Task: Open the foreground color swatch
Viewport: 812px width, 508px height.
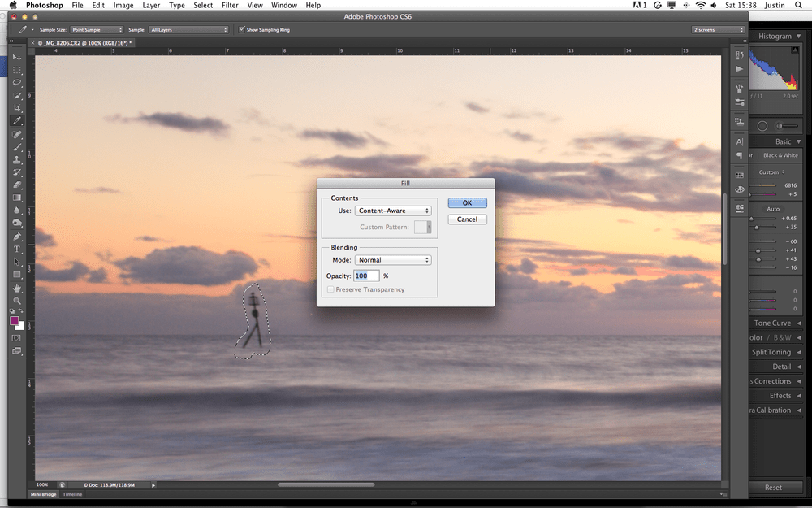Action: click(15, 321)
